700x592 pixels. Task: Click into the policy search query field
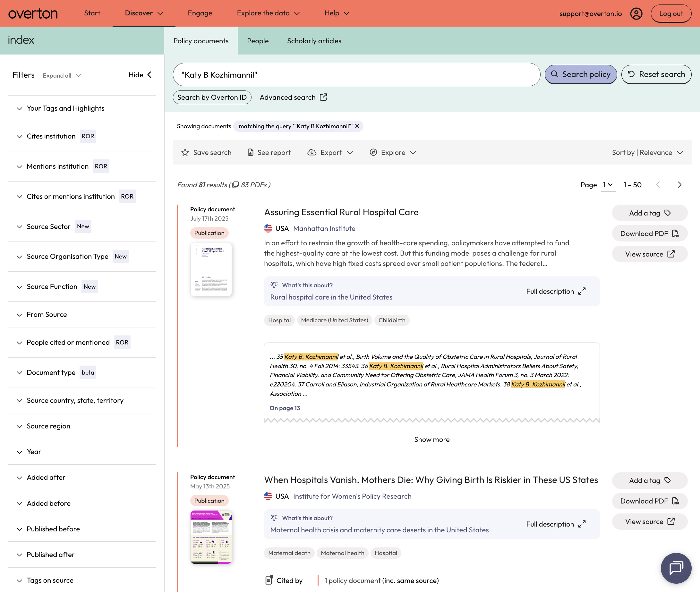(356, 74)
